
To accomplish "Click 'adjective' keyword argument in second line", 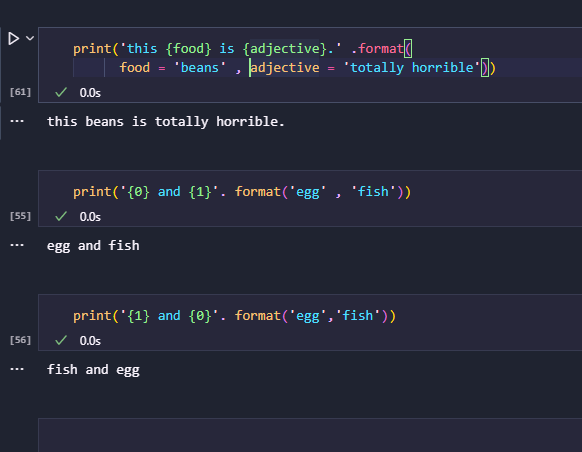I will (285, 68).
